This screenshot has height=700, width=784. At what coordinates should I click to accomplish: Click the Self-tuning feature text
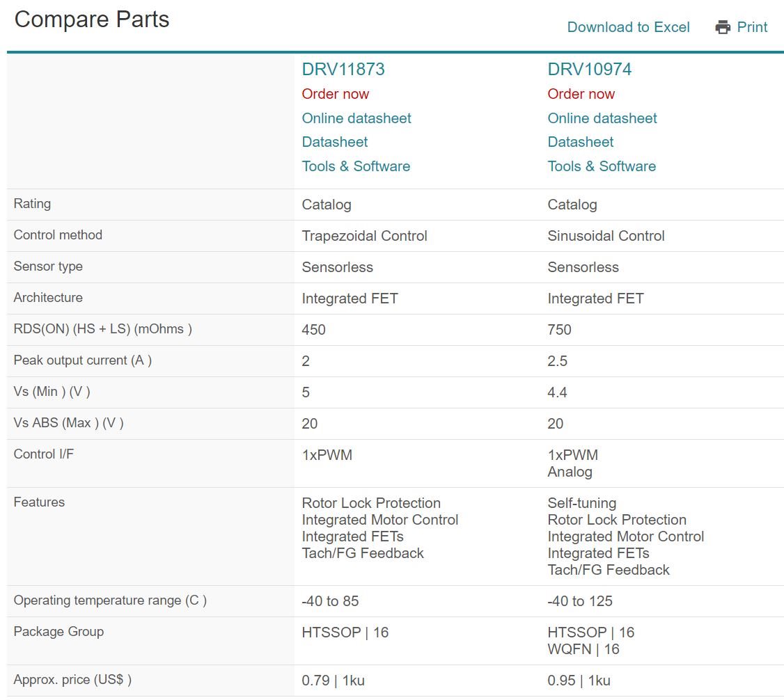(581, 503)
